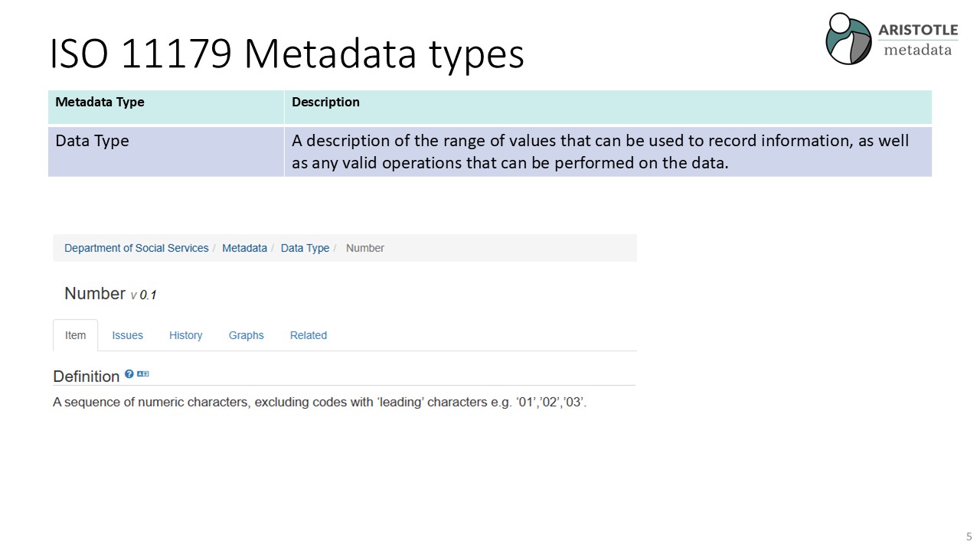Go to the Metadata breadcrumb link
The image size is (980, 551).
click(244, 248)
